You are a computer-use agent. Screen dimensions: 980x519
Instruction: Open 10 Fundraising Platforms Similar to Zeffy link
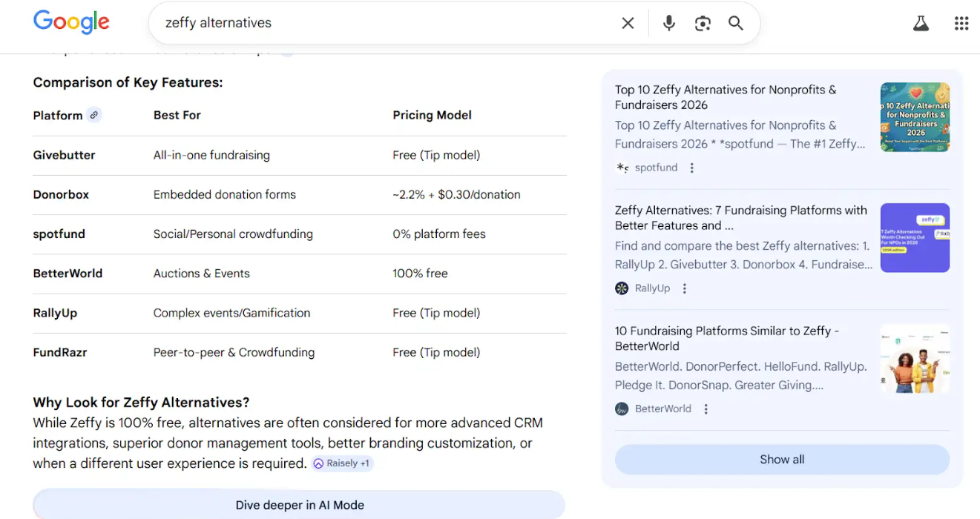(727, 338)
